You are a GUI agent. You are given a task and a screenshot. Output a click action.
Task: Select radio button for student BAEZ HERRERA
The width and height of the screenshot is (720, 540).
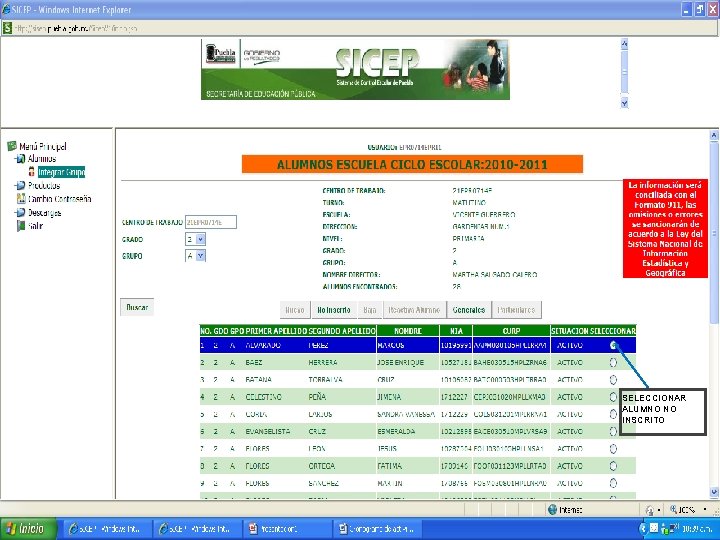point(613,362)
